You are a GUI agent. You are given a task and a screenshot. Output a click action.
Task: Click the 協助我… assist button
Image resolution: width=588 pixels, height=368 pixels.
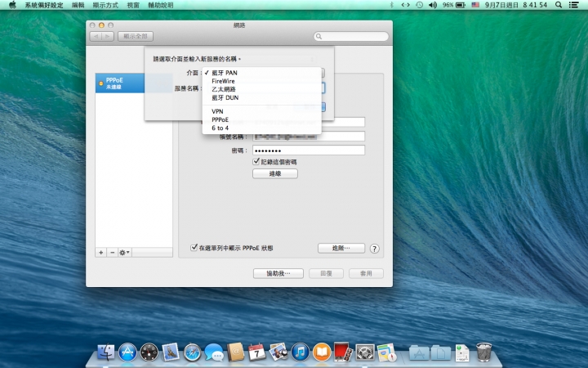pos(278,273)
